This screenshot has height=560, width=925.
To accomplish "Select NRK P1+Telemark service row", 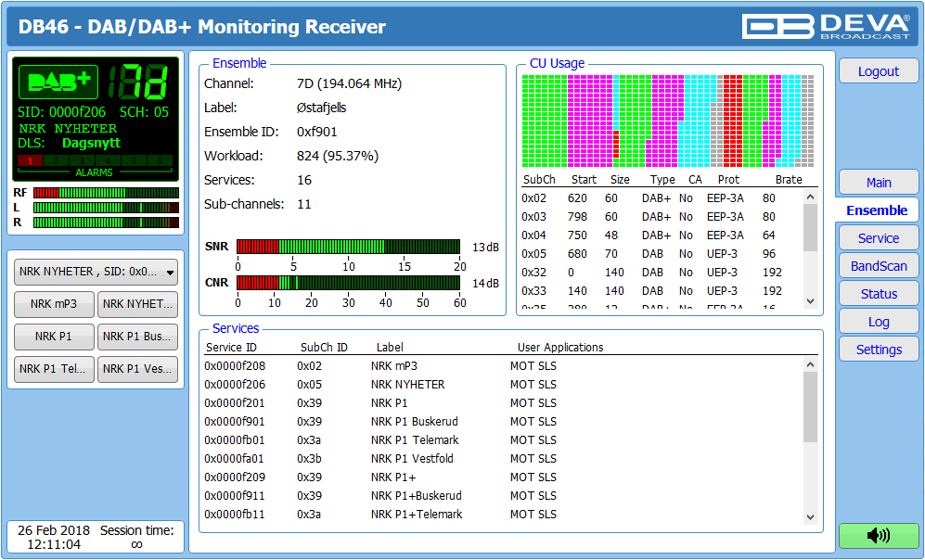I will [x=503, y=515].
